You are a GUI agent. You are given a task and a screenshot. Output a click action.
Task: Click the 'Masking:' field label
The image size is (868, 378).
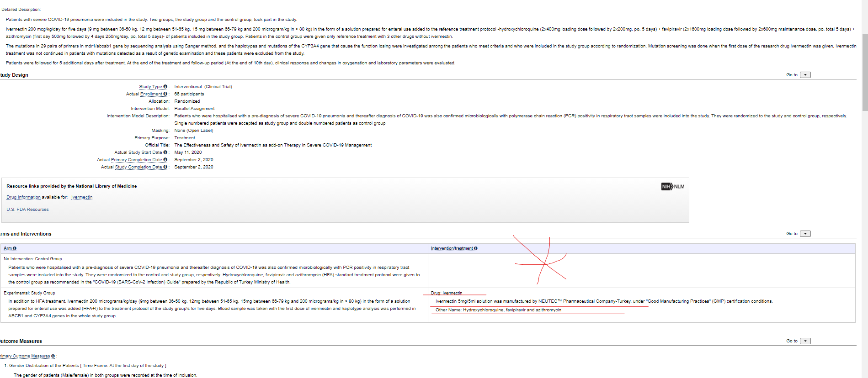160,131
